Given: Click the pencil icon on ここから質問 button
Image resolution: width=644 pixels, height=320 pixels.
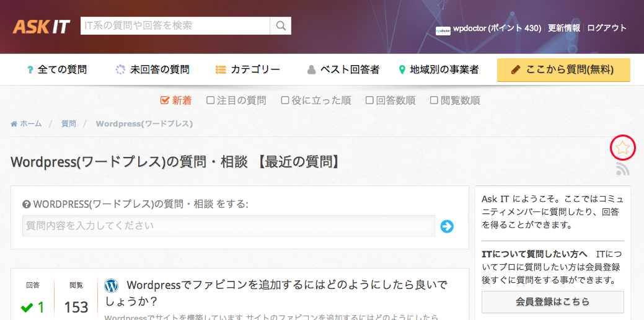Looking at the screenshot, I should coord(516,70).
